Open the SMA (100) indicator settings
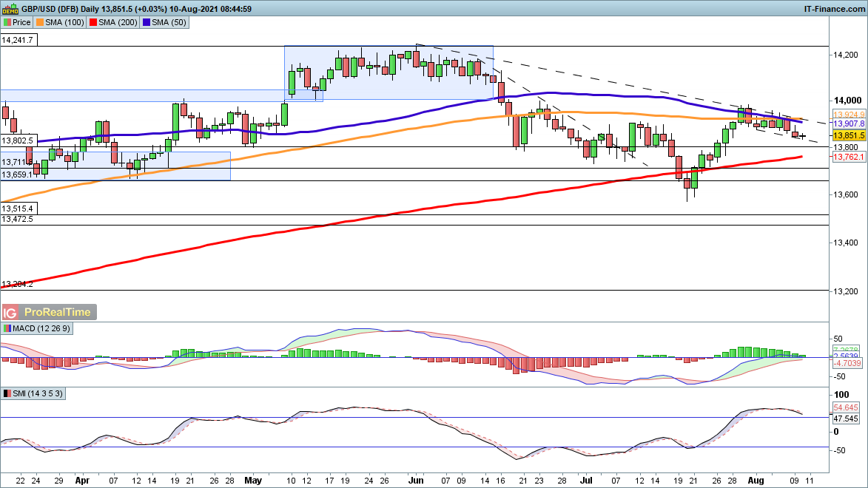The image size is (868, 488). tap(59, 23)
